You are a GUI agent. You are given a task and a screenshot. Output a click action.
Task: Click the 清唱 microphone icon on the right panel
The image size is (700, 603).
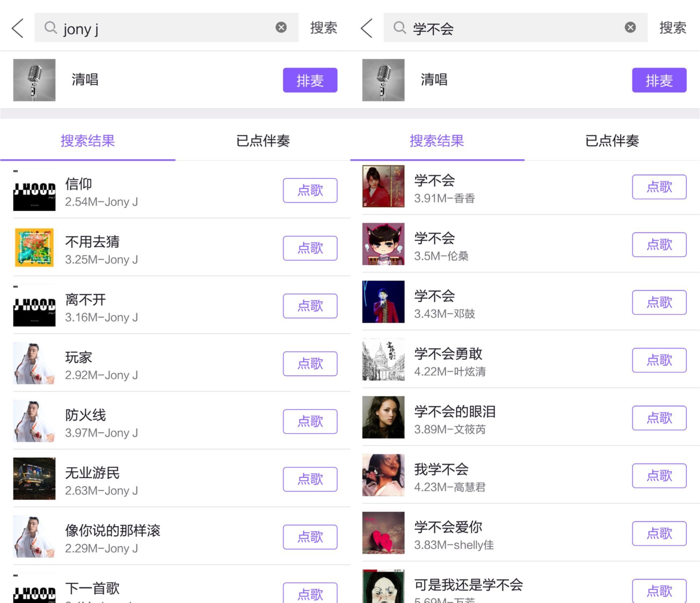click(x=383, y=80)
